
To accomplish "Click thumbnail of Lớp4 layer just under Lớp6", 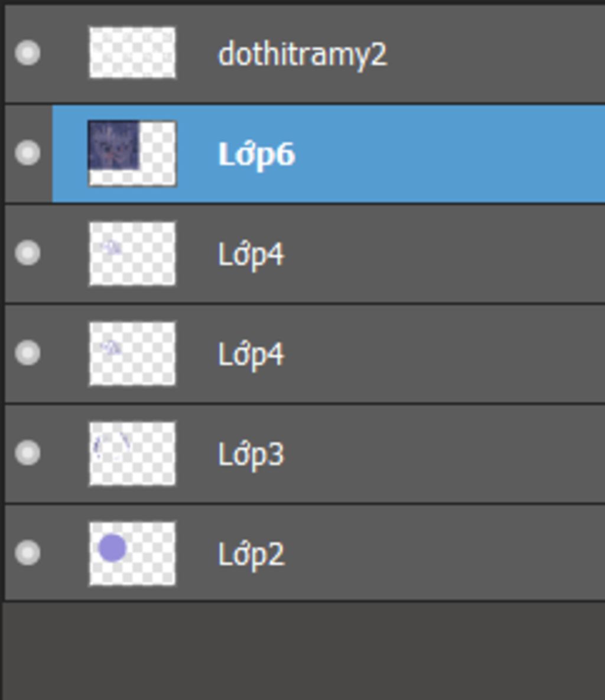I will (x=132, y=253).
